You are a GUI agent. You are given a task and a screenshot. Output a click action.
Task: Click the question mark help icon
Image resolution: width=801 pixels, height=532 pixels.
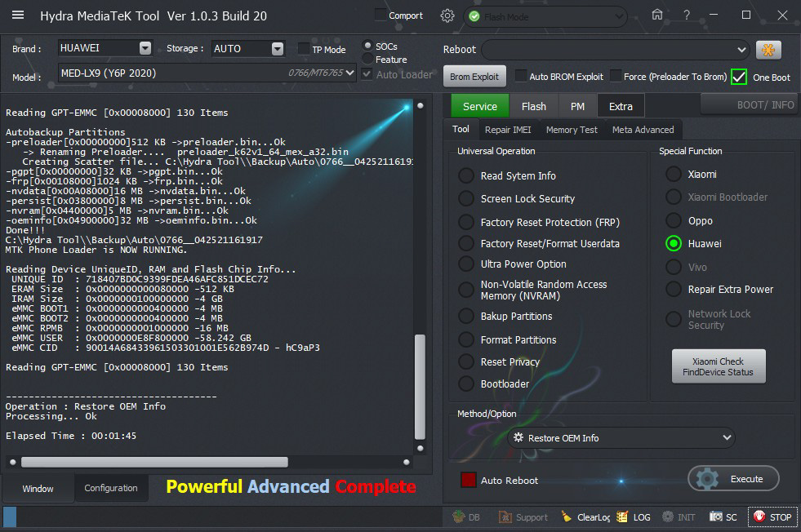[x=687, y=15]
